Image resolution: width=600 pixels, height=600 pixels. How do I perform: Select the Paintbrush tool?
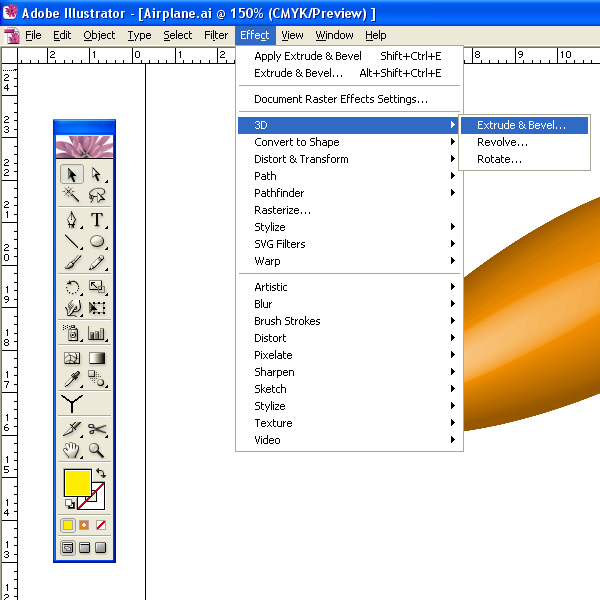tap(72, 262)
